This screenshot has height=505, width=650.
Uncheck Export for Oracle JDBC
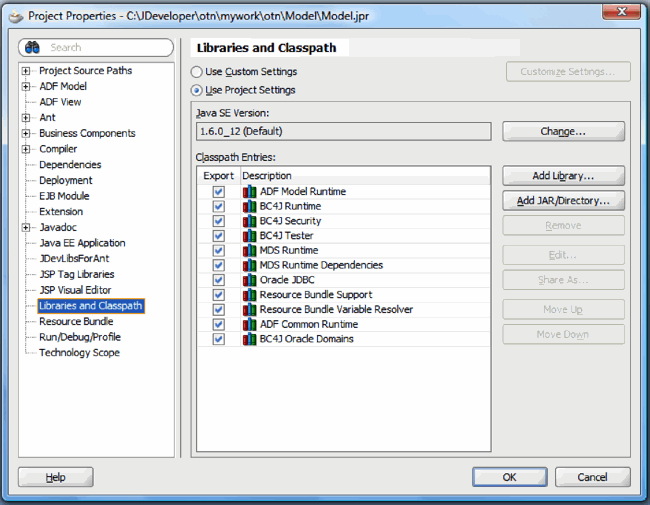coord(219,280)
